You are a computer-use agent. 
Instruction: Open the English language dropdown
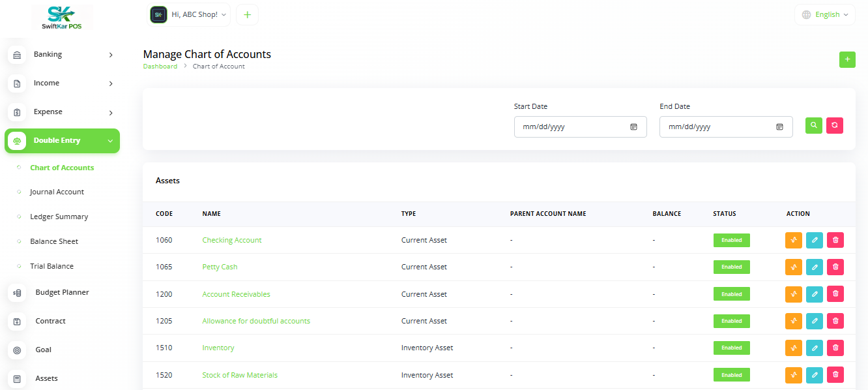tap(825, 14)
